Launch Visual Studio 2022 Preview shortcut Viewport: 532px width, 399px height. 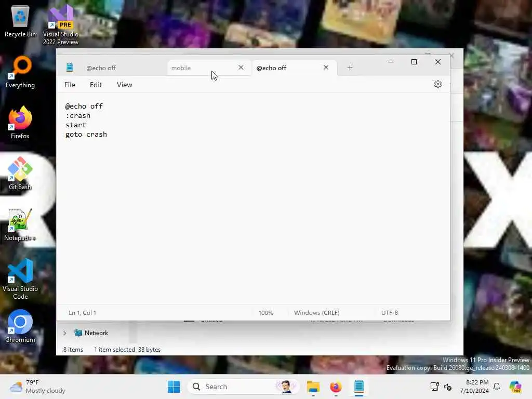[60, 24]
